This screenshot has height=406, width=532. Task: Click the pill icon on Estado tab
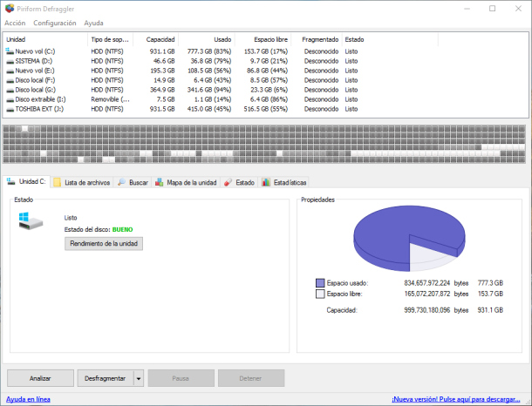[x=228, y=182]
